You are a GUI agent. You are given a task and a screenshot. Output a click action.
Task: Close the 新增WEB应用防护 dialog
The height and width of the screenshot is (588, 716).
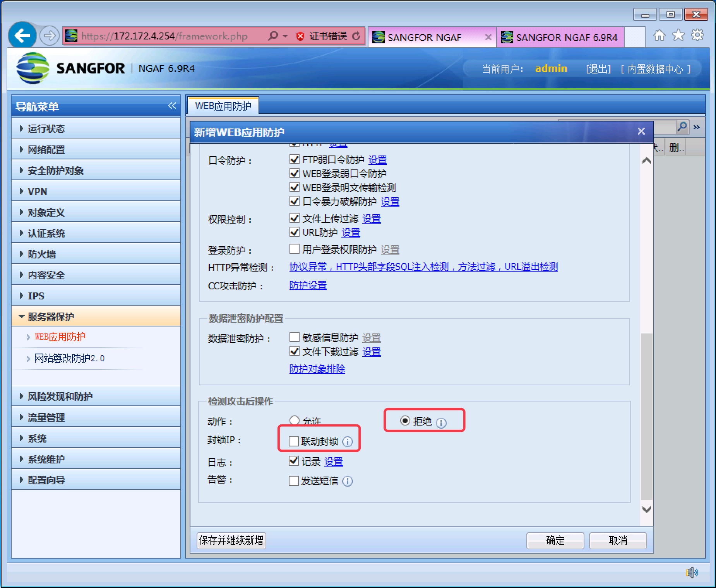pyautogui.click(x=641, y=132)
